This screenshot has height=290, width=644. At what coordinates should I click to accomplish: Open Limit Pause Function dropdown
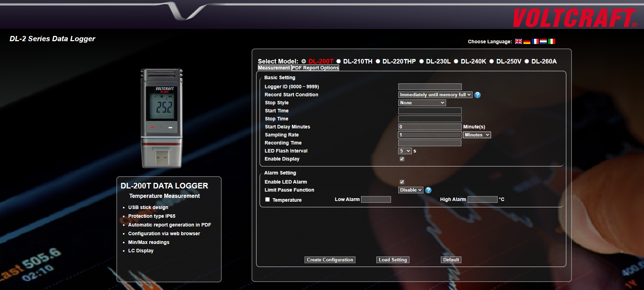411,190
